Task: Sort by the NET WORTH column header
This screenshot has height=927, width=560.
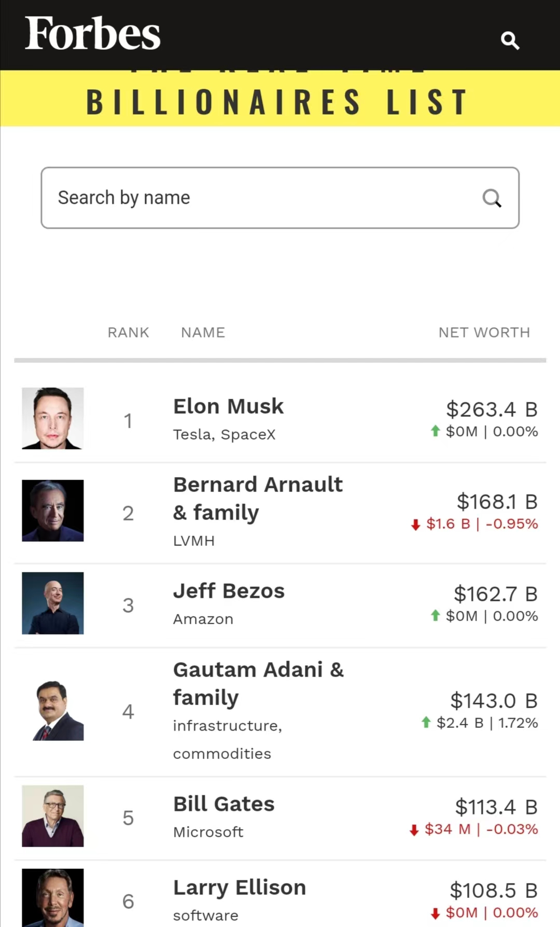Action: (x=484, y=332)
